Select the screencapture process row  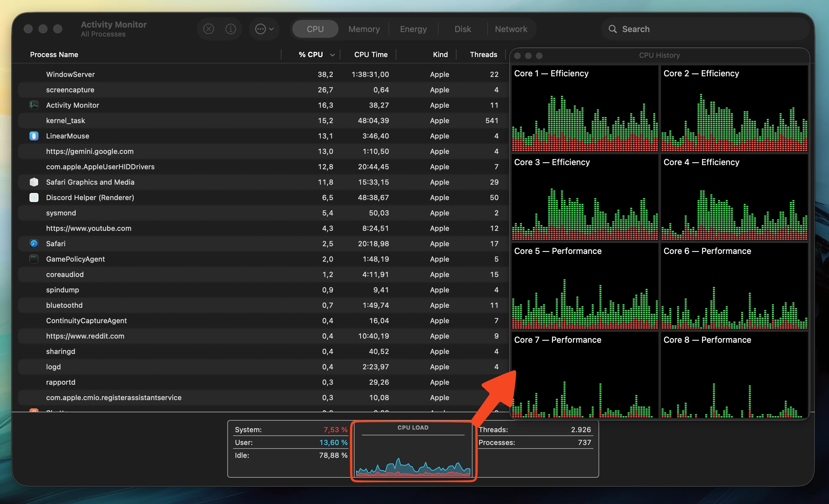coord(263,90)
